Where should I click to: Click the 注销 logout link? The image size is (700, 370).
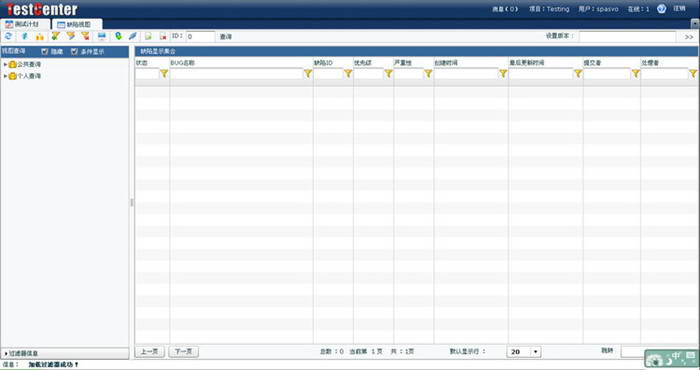pyautogui.click(x=679, y=8)
